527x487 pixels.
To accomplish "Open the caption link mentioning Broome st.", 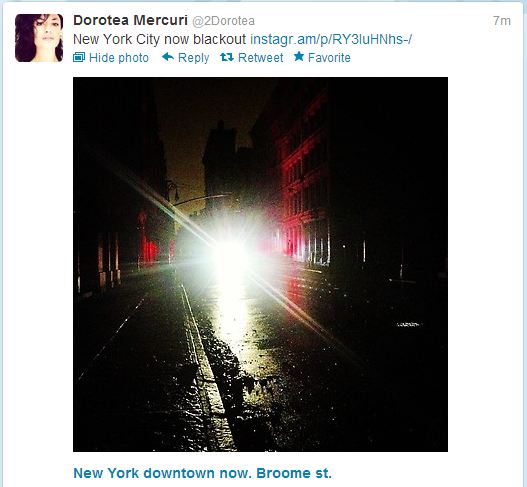I will tap(202, 473).
